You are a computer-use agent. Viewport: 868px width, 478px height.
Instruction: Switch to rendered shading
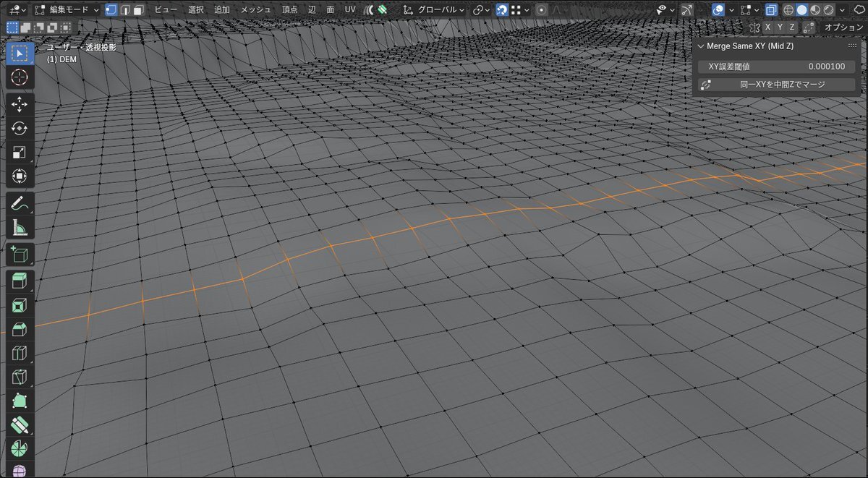coord(827,10)
